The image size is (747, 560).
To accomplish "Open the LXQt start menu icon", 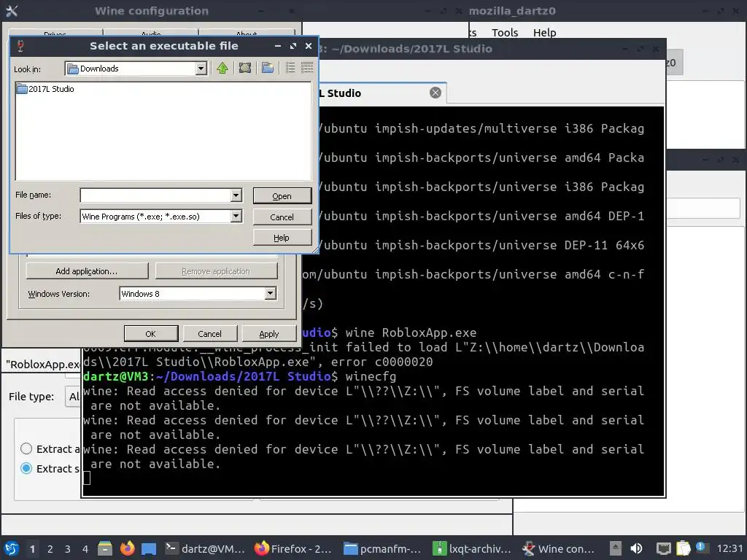I will [x=12, y=548].
